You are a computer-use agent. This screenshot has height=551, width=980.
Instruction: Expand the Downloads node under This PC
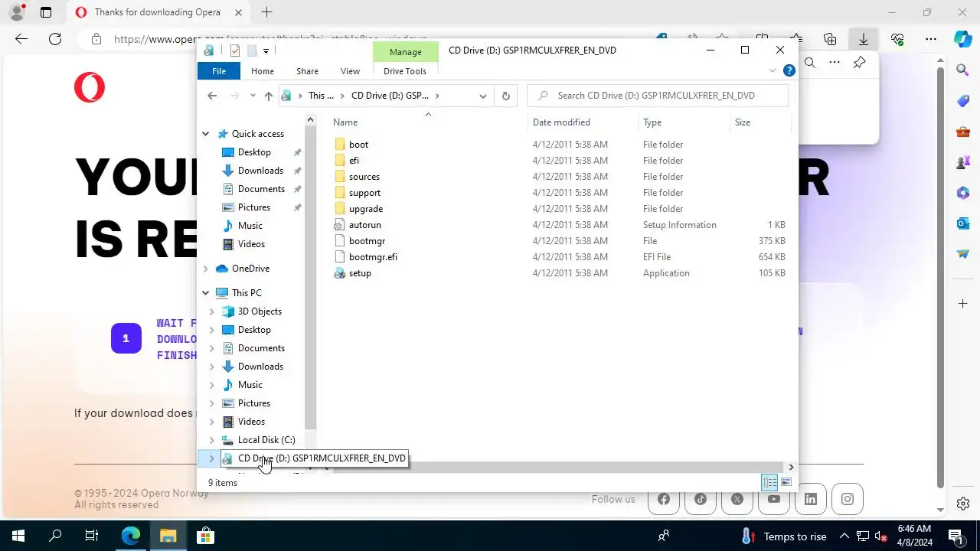tap(212, 367)
